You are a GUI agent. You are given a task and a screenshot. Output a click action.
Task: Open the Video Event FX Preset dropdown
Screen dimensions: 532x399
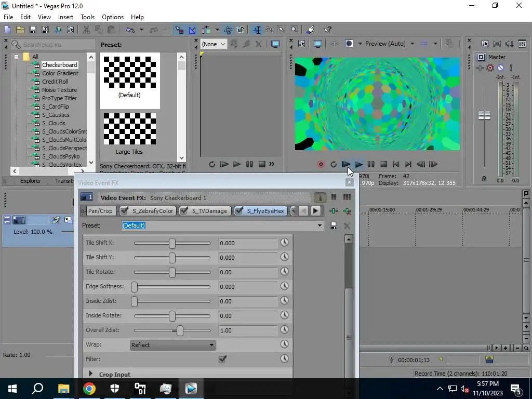tap(320, 225)
